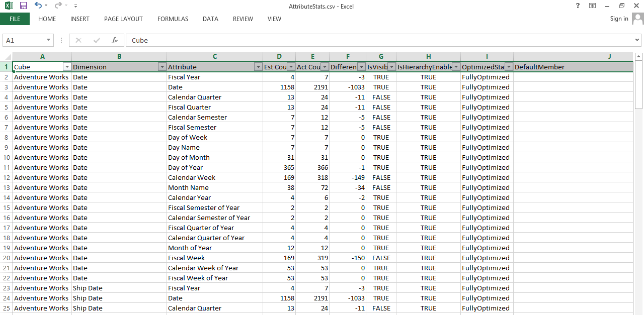Select 'Ship Date' dimension cell in row 23

pyautogui.click(x=119, y=288)
